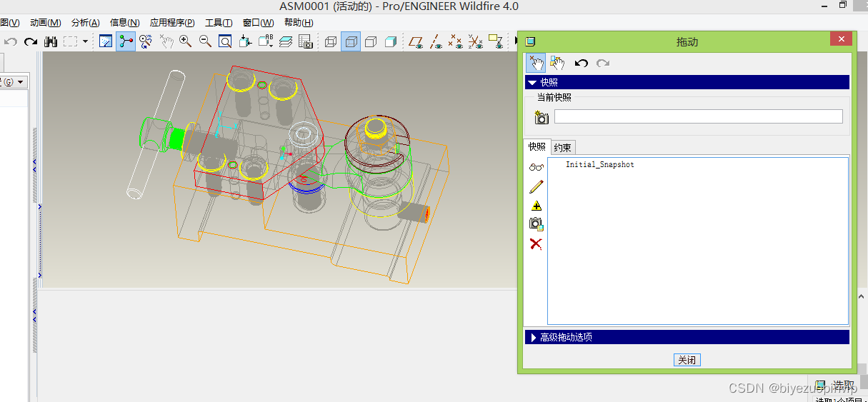The height and width of the screenshot is (402, 868).
Task: Toggle datum axes display
Action: tap(436, 41)
